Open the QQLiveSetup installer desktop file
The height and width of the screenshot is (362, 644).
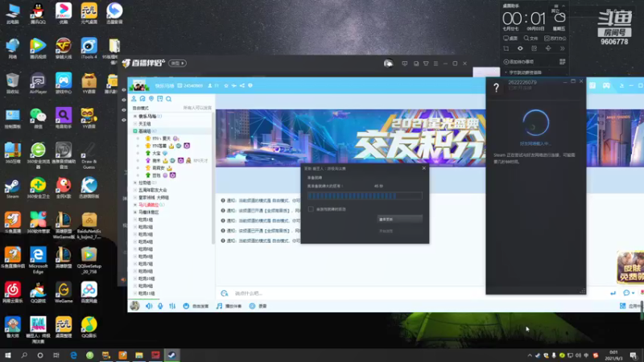89,260
